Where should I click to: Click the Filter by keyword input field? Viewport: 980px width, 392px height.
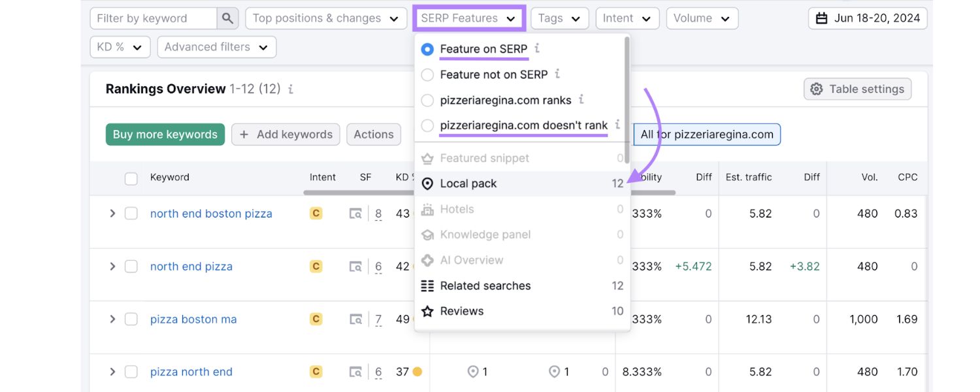[154, 18]
